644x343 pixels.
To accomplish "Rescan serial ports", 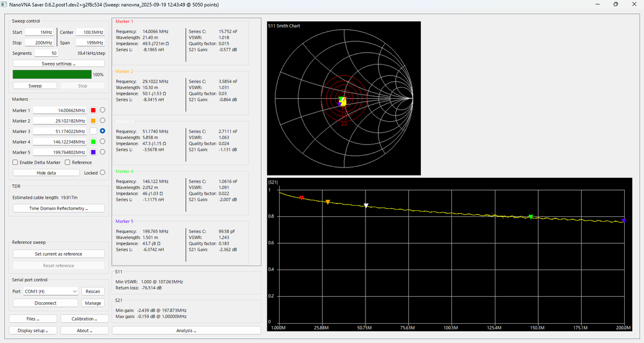I will tap(93, 291).
